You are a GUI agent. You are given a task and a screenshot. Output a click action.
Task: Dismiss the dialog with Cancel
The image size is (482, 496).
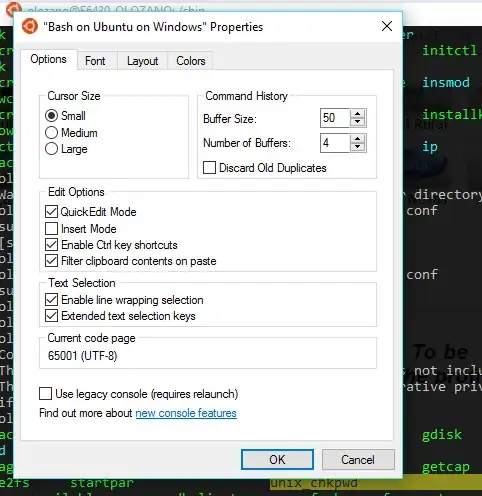pyautogui.click(x=358, y=460)
